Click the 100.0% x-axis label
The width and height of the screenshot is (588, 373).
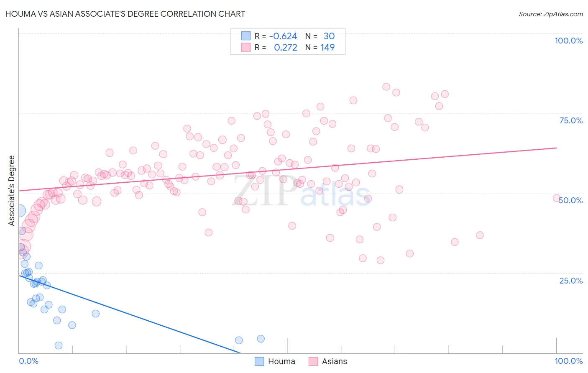[x=568, y=361]
